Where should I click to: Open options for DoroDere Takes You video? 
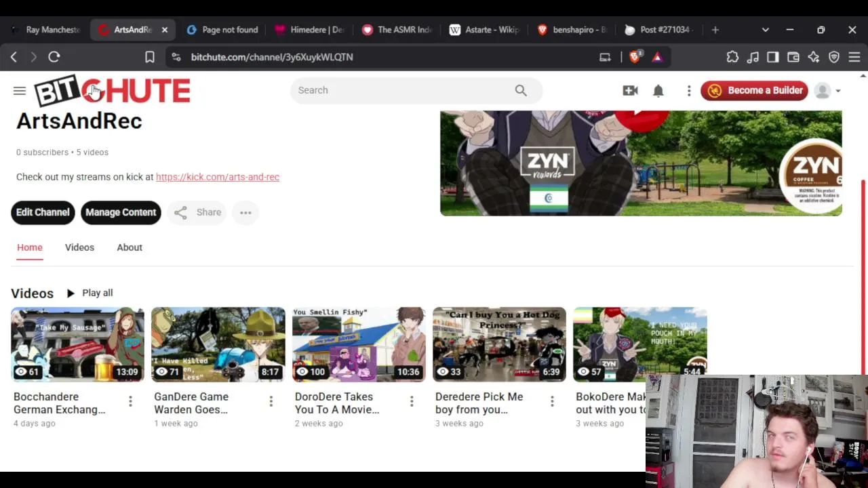(x=412, y=402)
